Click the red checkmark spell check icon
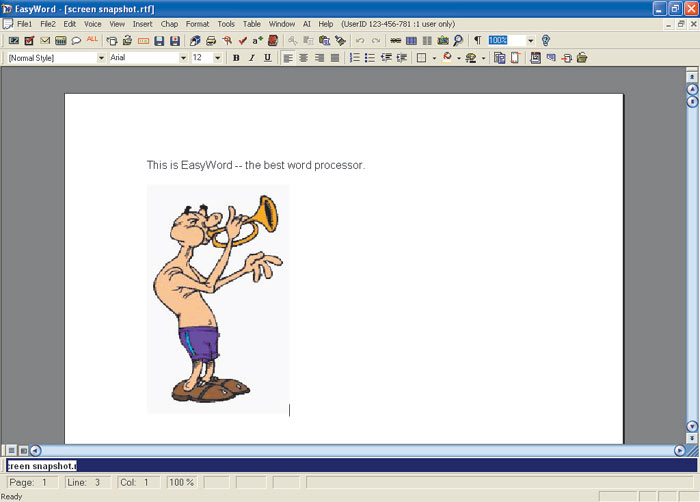700x502 pixels. pyautogui.click(x=242, y=41)
